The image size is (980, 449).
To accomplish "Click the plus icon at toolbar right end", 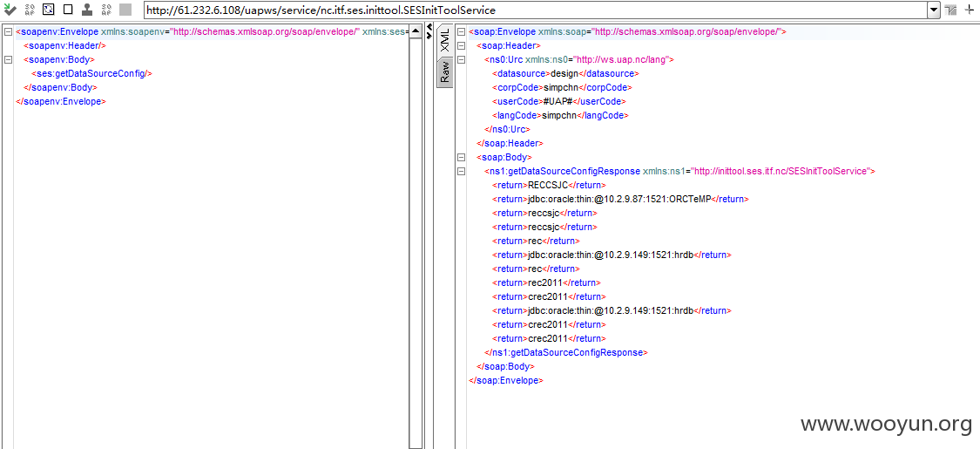I will point(970,10).
